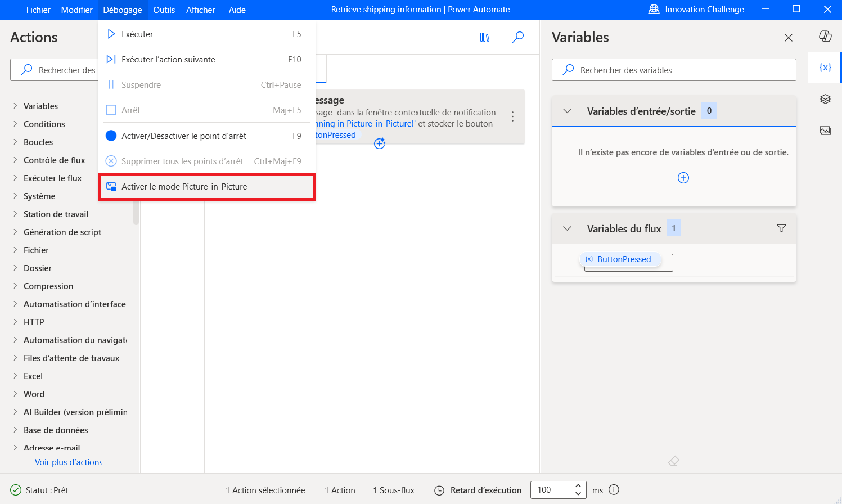842x504 pixels.
Task: Expand the Exécuter le flux group
Action: 16,178
